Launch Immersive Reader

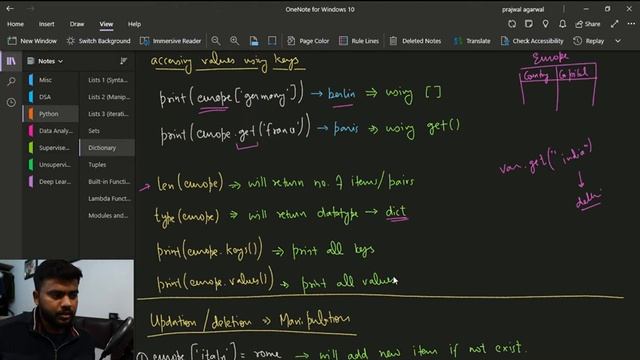pos(171,41)
